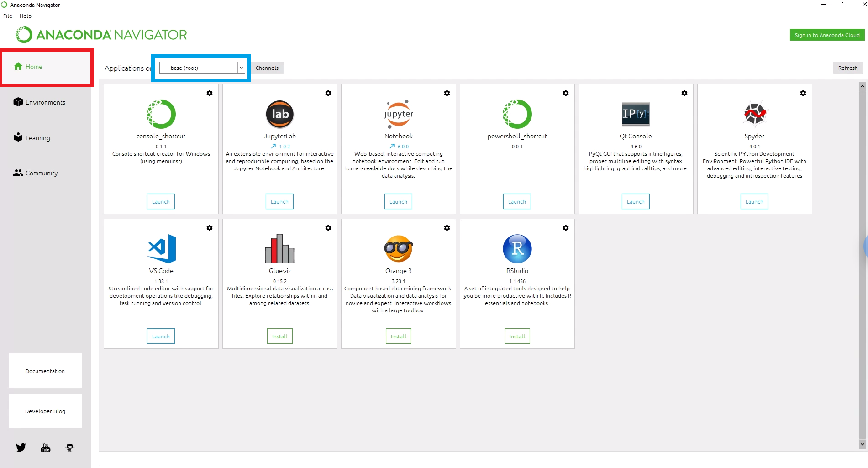Install the RStudio application
Screen dimensions: 868x468
click(517, 336)
